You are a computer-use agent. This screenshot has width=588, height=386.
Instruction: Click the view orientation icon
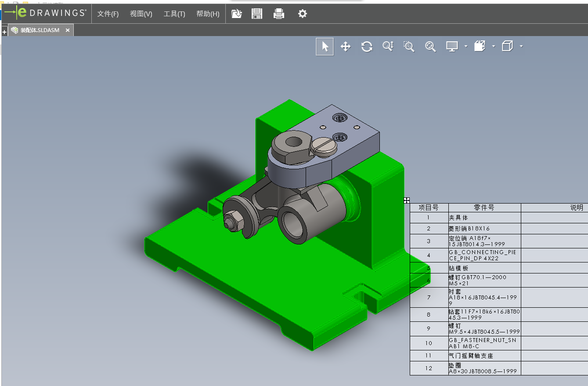(480, 46)
